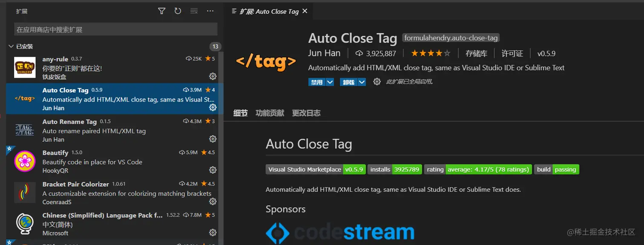Open the dropdown arrow next to 禁用
The width and height of the screenshot is (644, 245).
(x=330, y=82)
